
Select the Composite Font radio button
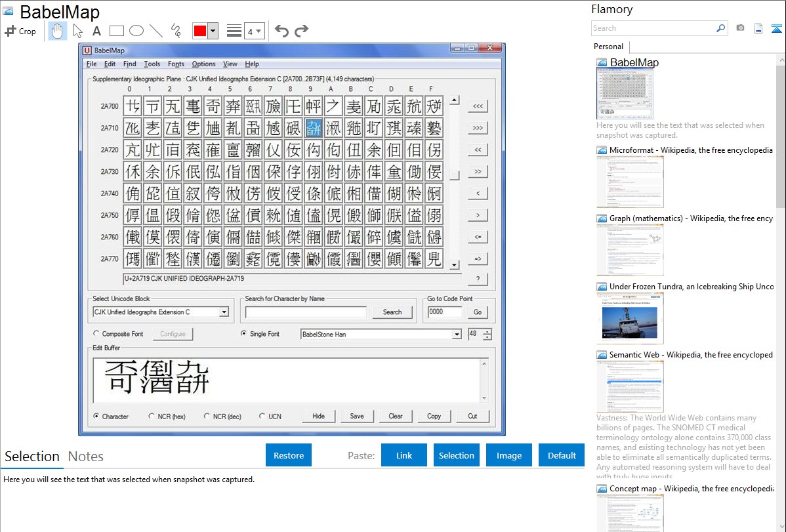[x=96, y=333]
